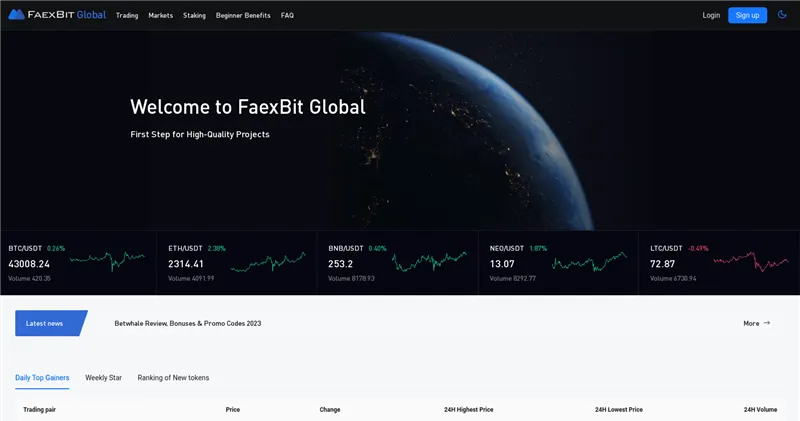Open the Staking page

pos(194,15)
